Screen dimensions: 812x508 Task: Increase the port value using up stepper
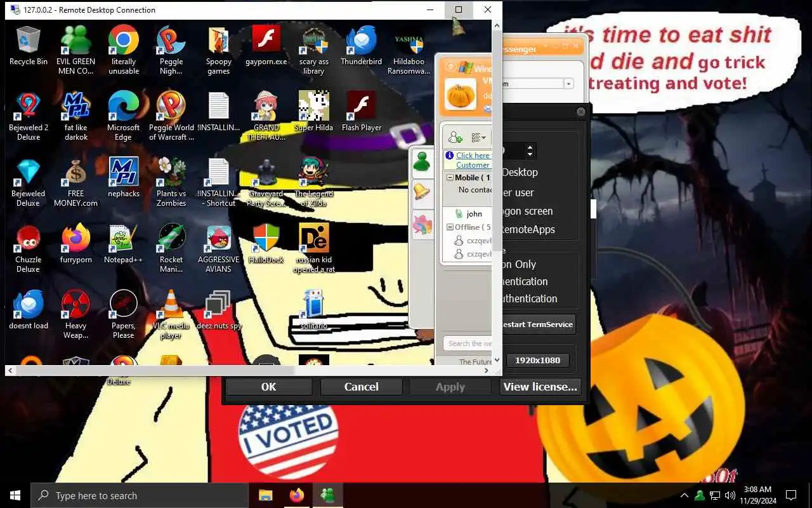530,147
